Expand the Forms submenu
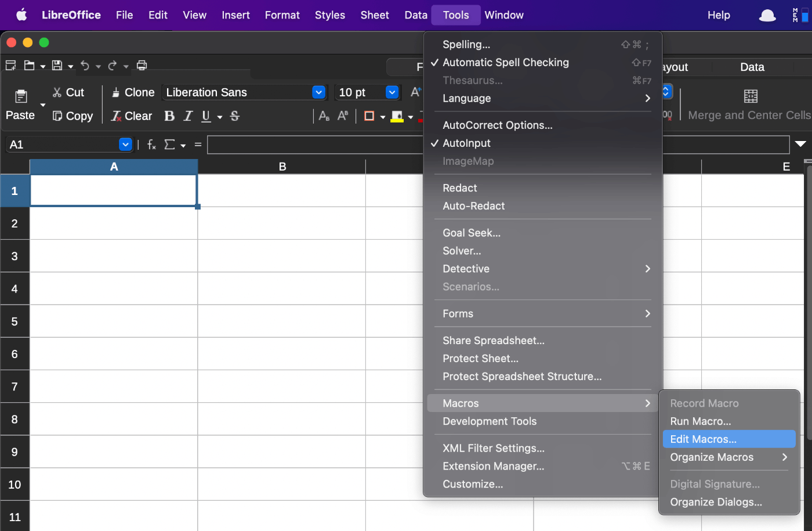812x531 pixels. 648,314
